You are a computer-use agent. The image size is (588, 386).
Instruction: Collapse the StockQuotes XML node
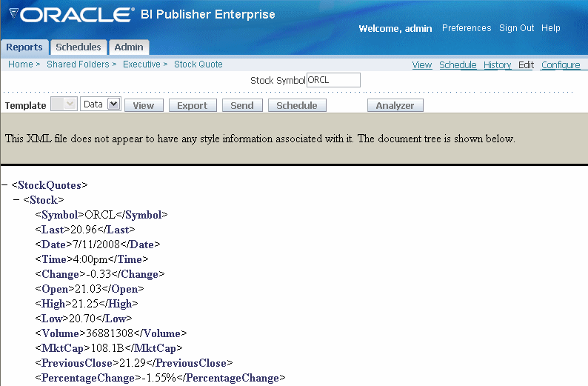tap(5, 185)
